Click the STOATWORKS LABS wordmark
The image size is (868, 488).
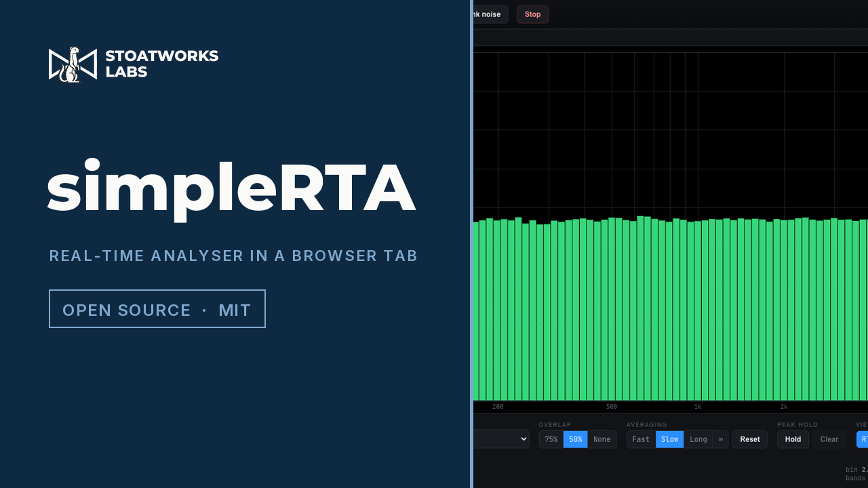[162, 64]
